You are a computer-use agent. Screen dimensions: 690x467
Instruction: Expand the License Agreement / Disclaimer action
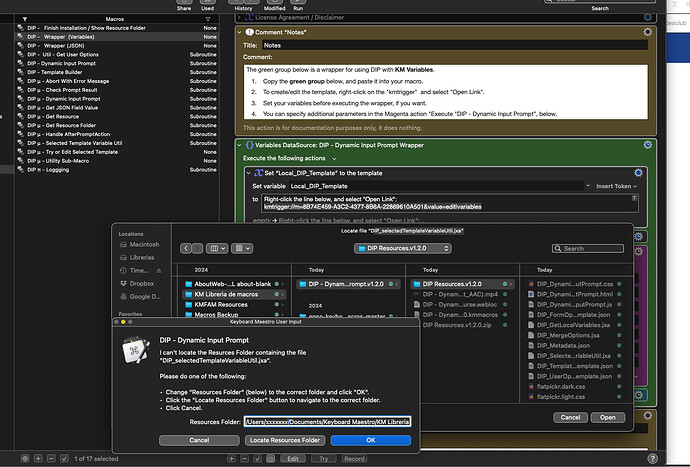[x=239, y=18]
